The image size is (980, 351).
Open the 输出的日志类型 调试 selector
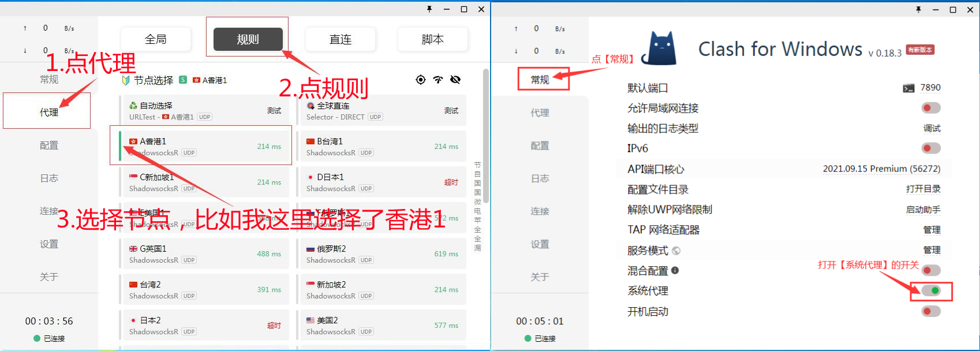click(x=932, y=128)
